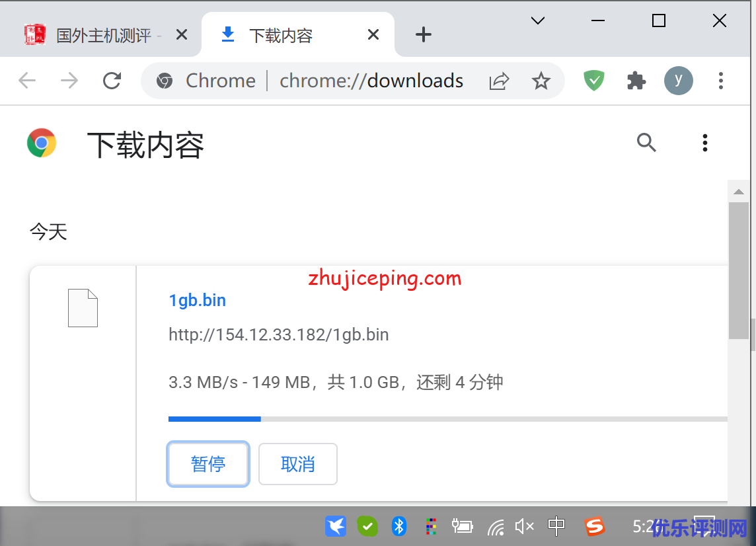Viewport: 756px width, 546px height.
Task: Click the 下载内容 page title
Action: pyautogui.click(x=145, y=145)
